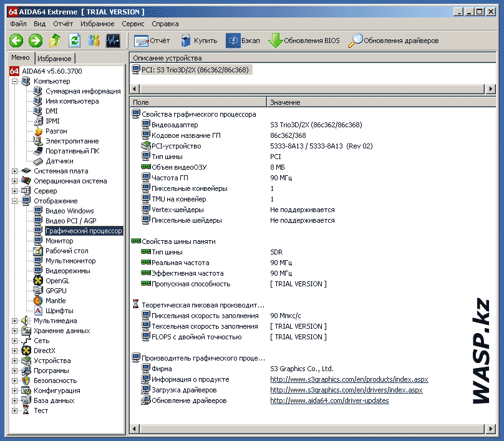
Task: Expand the Системная плата tree node
Action: point(14,171)
